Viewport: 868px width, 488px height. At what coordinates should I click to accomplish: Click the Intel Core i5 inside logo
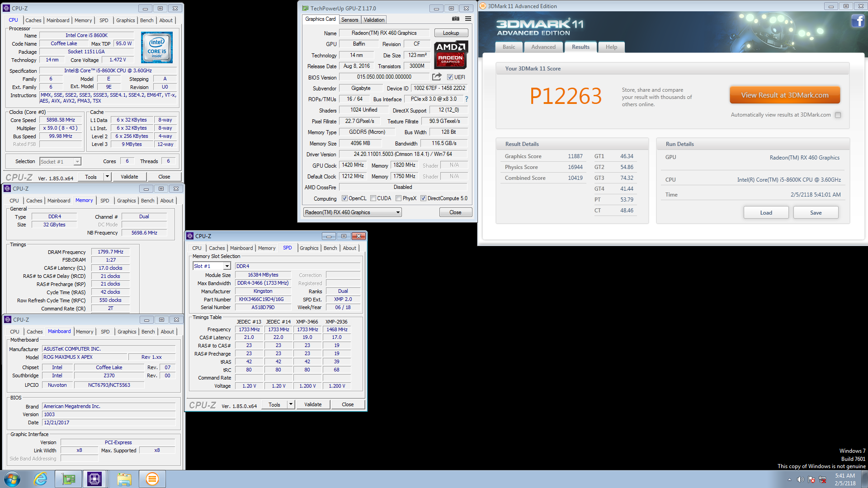tap(157, 47)
